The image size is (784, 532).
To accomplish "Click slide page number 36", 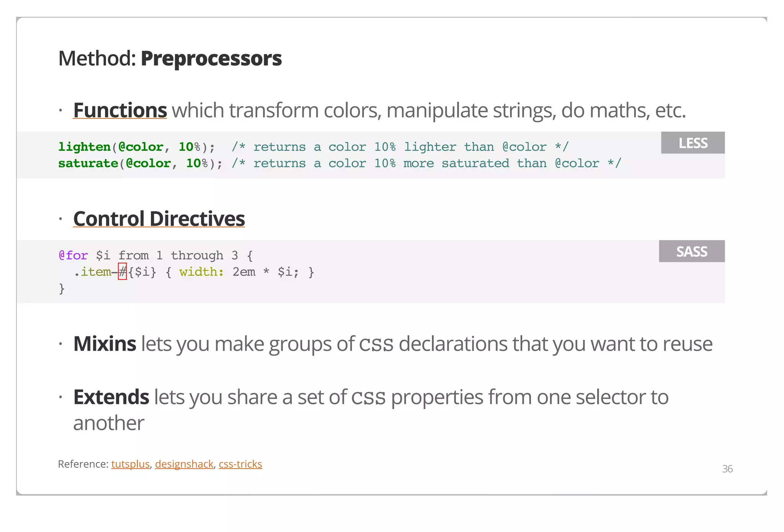I will click(727, 469).
